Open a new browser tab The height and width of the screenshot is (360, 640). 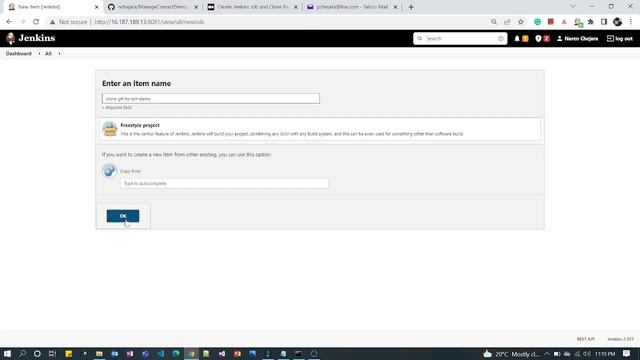click(x=411, y=7)
